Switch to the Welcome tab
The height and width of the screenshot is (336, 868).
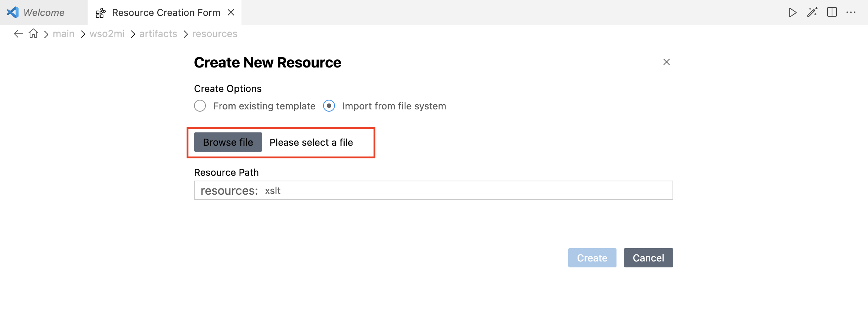pos(44,13)
